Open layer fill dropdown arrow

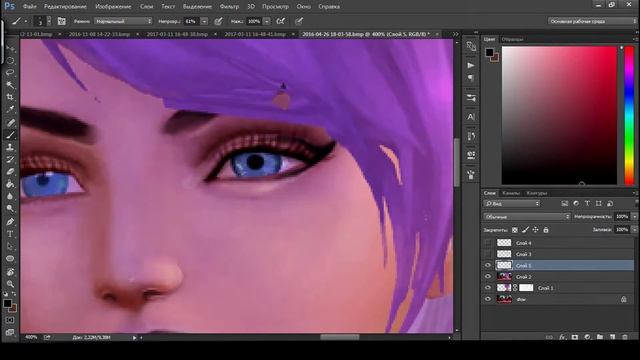coord(634,230)
